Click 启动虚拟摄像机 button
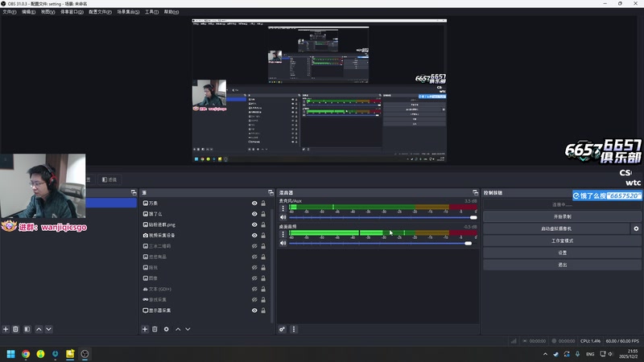Viewport: 644px width, 362px height. (x=556, y=228)
